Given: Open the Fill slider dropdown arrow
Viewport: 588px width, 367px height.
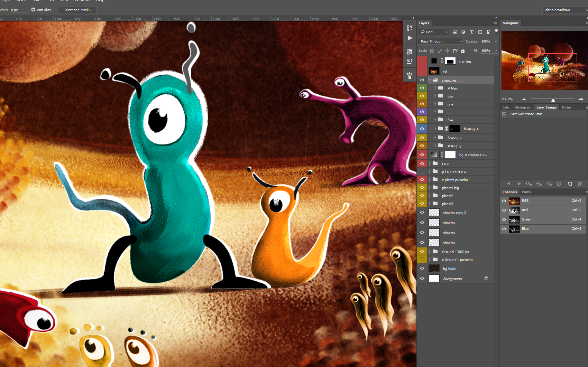Looking at the screenshot, I should pos(496,51).
